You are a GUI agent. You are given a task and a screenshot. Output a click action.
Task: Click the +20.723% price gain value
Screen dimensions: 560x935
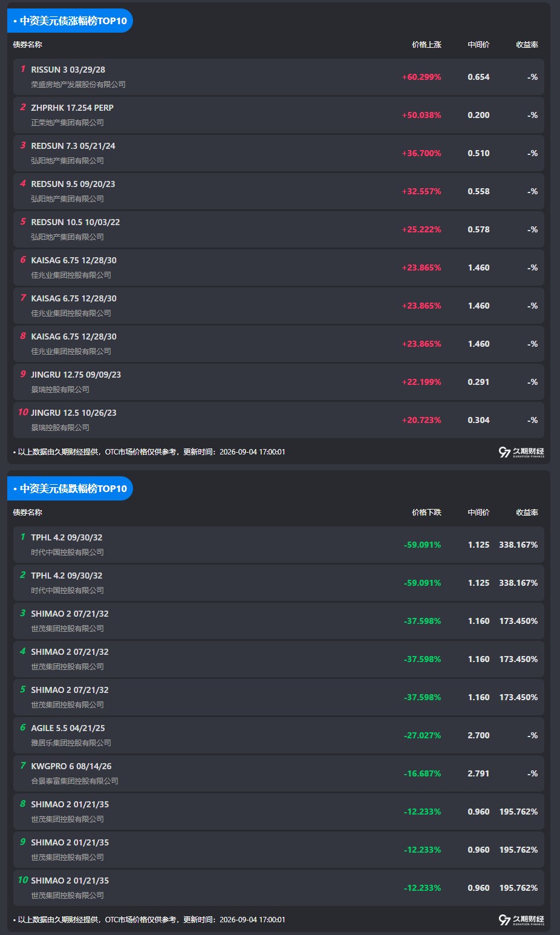pos(422,421)
